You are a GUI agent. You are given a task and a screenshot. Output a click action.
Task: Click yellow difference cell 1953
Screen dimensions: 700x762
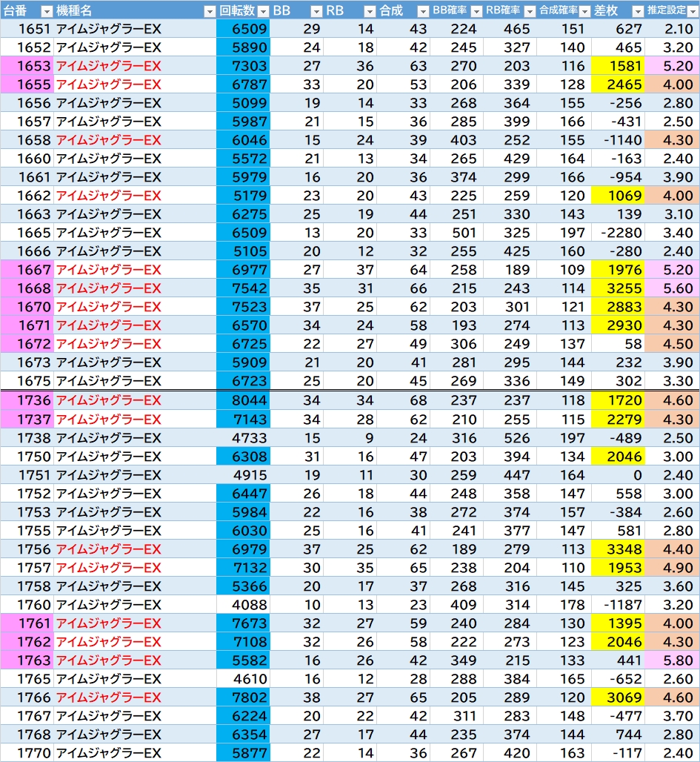(x=618, y=568)
